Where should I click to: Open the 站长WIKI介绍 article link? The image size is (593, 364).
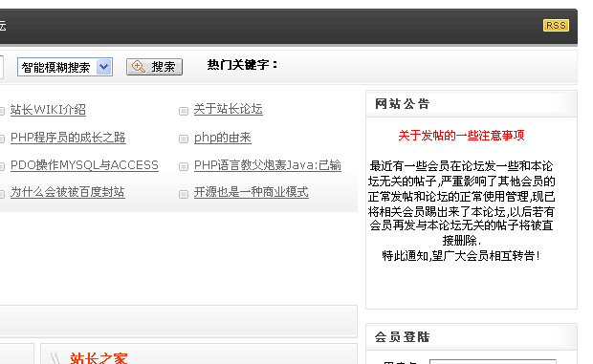coord(48,110)
